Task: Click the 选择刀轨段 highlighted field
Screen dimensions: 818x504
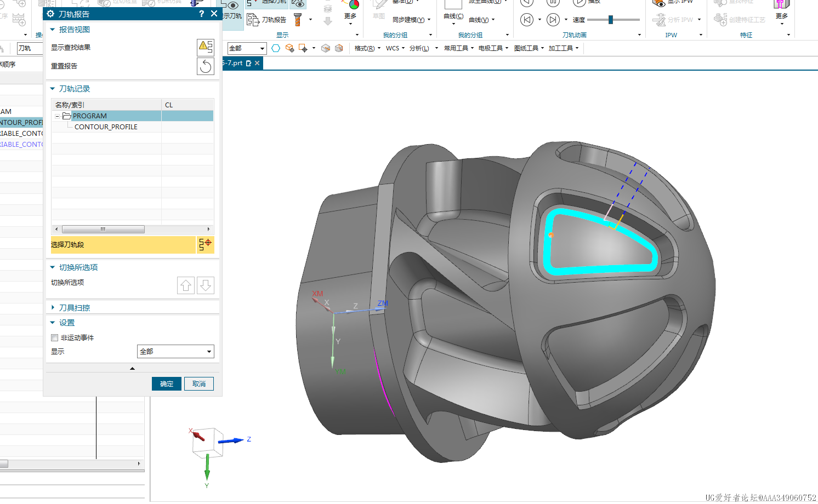Action: [123, 245]
